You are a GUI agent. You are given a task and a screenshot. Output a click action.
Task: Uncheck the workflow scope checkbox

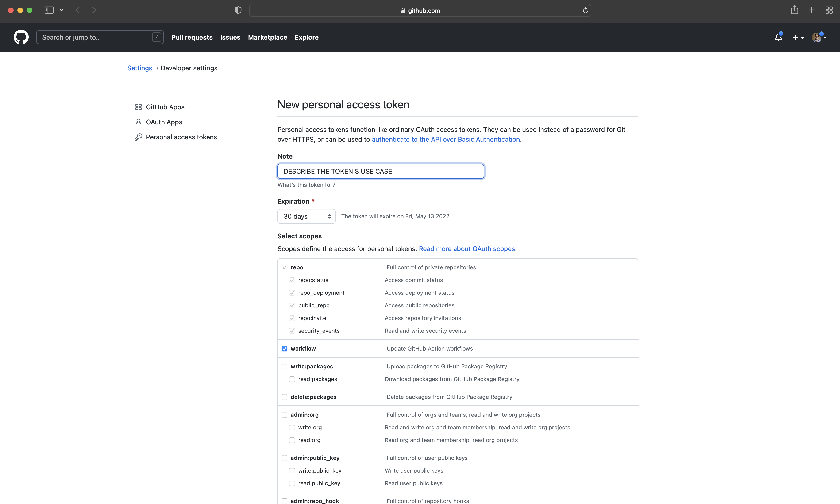pyautogui.click(x=284, y=348)
